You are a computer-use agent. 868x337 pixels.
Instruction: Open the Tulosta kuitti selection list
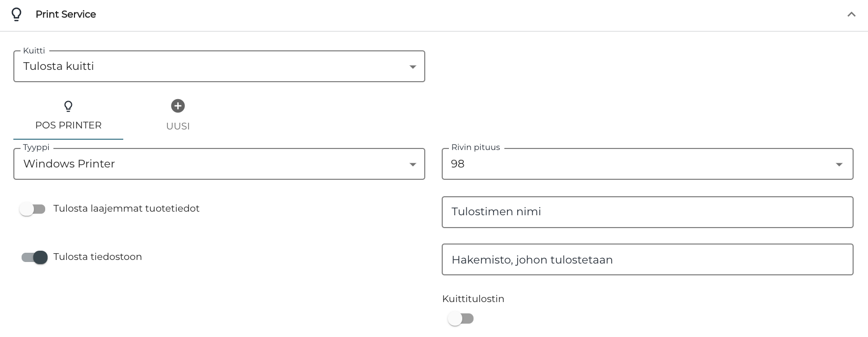(219, 66)
